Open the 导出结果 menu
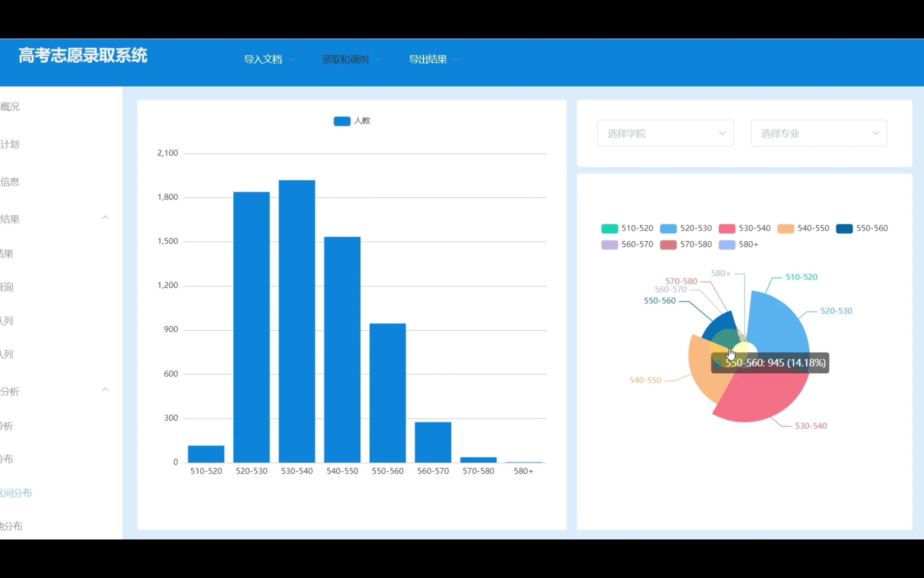The height and width of the screenshot is (578, 924). pos(428,59)
